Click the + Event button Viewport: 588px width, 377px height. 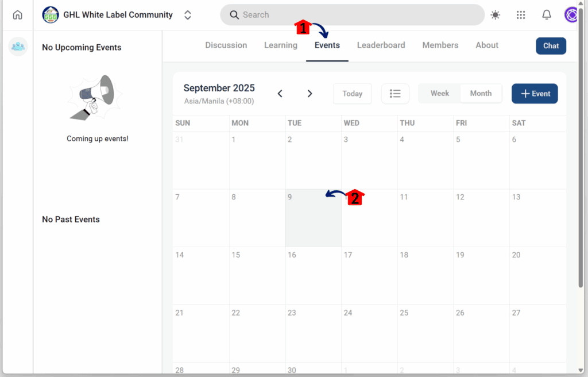pyautogui.click(x=535, y=94)
